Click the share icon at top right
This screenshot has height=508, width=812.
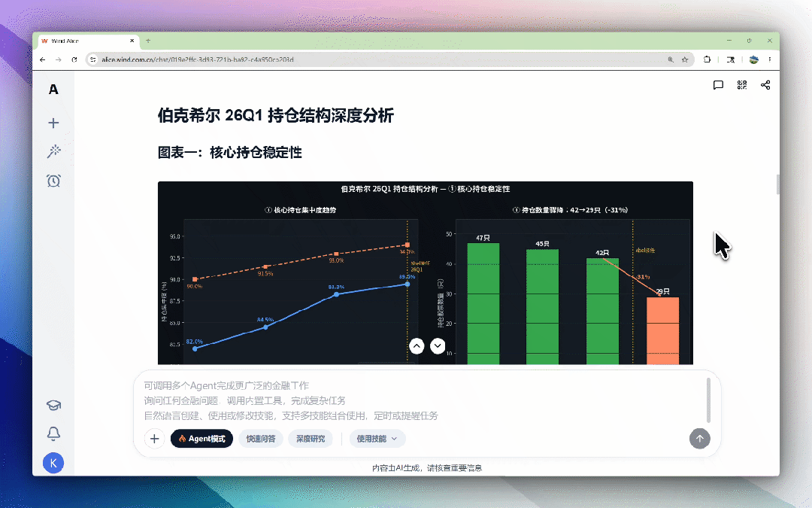coord(765,85)
